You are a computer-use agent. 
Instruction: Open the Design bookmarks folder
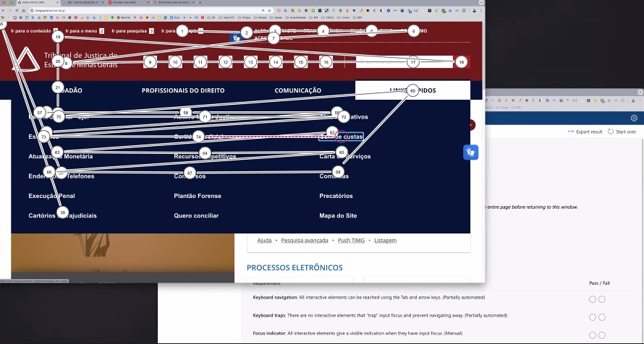tap(276, 17)
